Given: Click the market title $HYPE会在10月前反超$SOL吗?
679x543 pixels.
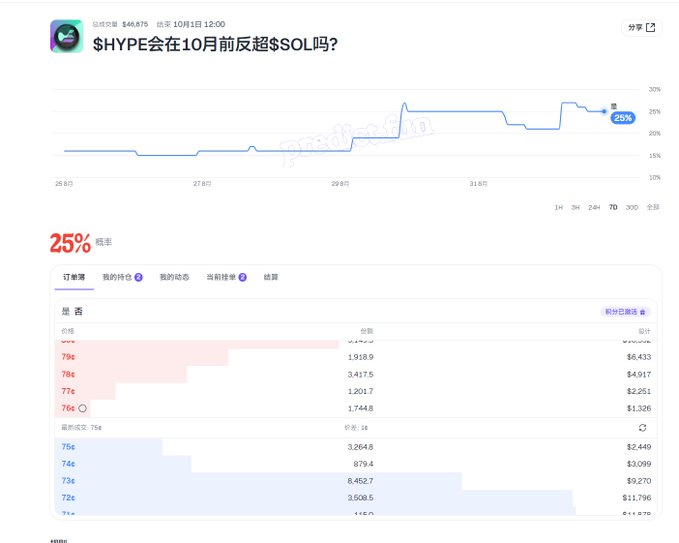Looking at the screenshot, I should click(x=215, y=44).
